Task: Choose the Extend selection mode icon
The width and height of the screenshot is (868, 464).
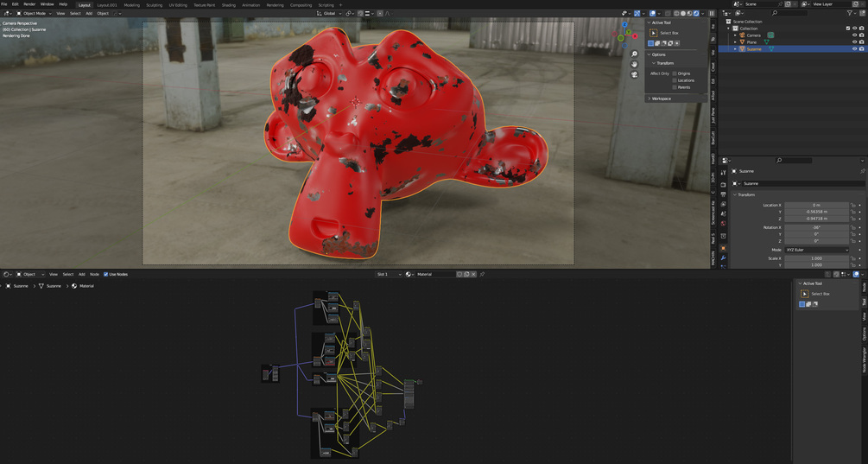Action: [x=657, y=43]
